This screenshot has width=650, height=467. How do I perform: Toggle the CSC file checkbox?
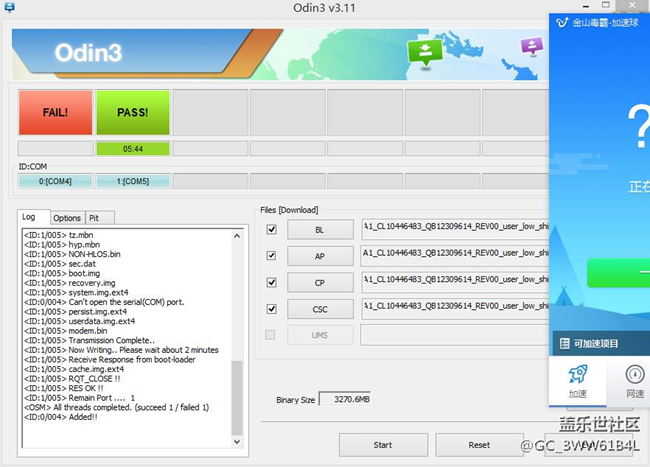271,308
